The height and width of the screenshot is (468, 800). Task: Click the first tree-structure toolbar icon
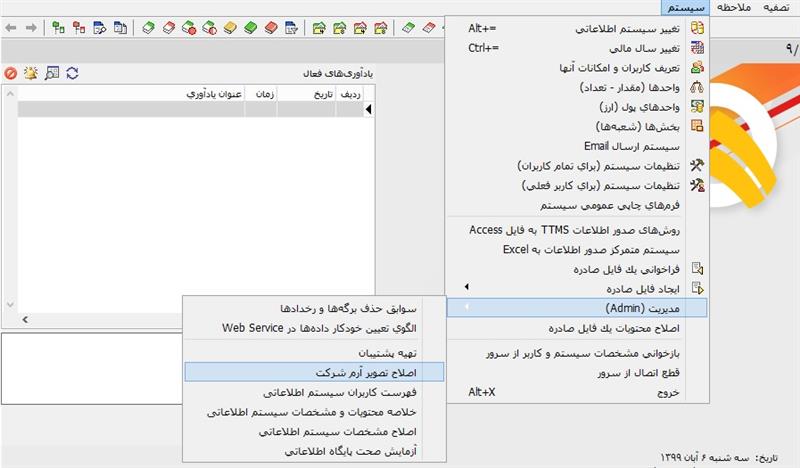tap(58, 27)
